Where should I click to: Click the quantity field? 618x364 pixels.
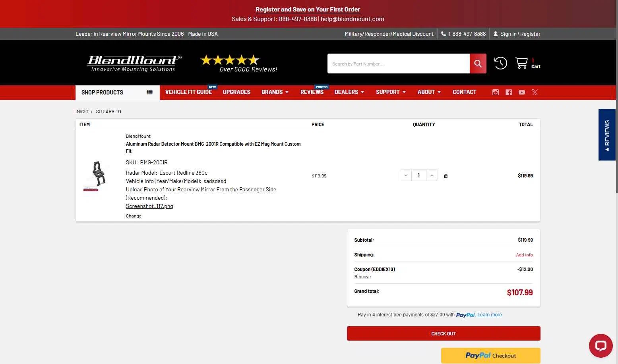(x=418, y=175)
